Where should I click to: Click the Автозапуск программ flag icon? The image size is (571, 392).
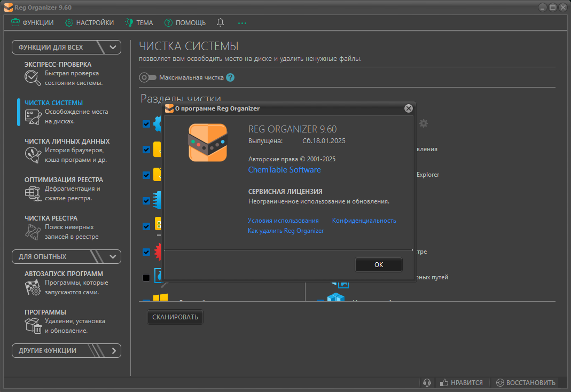tap(33, 287)
